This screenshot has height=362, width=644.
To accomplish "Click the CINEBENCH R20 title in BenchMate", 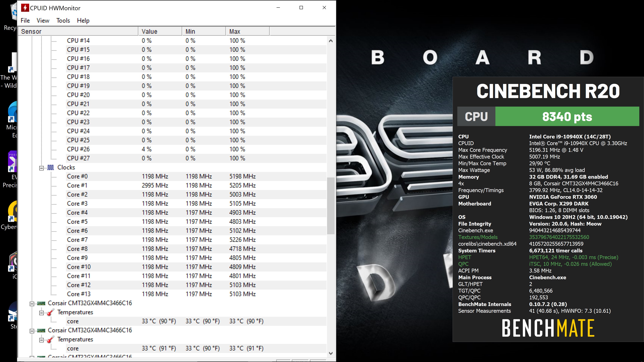I will click(548, 91).
